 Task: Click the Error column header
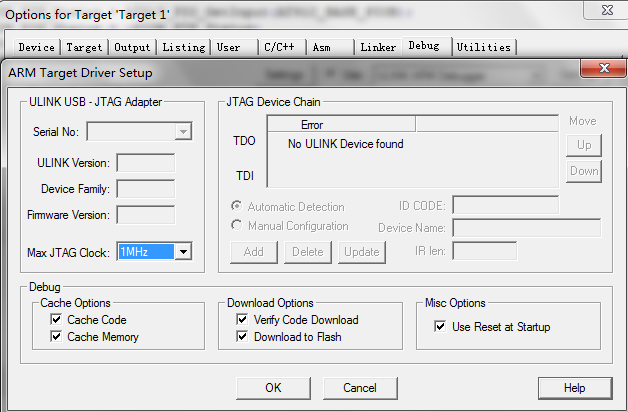pyautogui.click(x=342, y=125)
